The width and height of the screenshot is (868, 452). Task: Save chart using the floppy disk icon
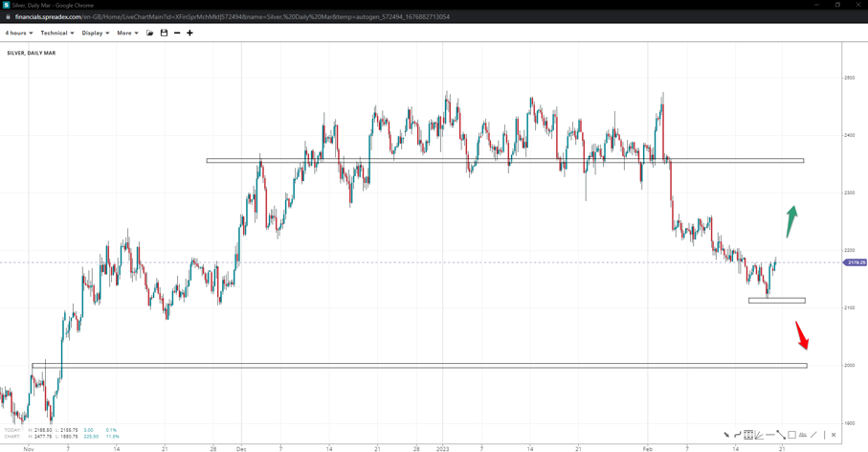(164, 34)
